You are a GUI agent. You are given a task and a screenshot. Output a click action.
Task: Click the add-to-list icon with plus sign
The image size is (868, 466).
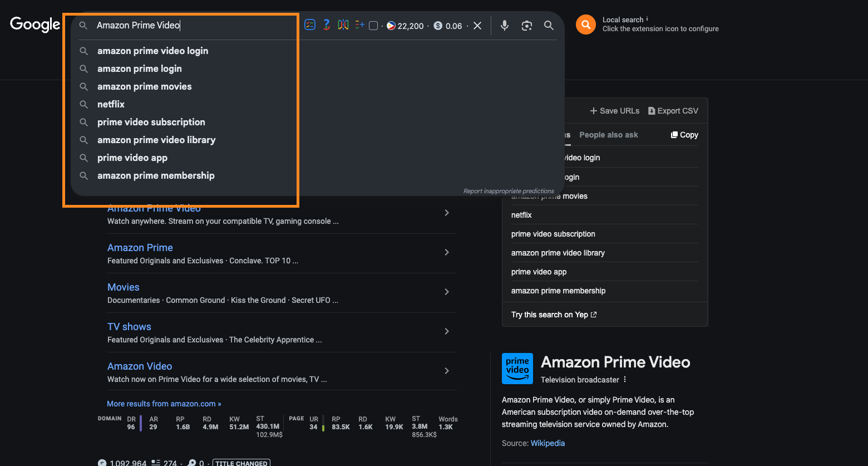tap(359, 25)
